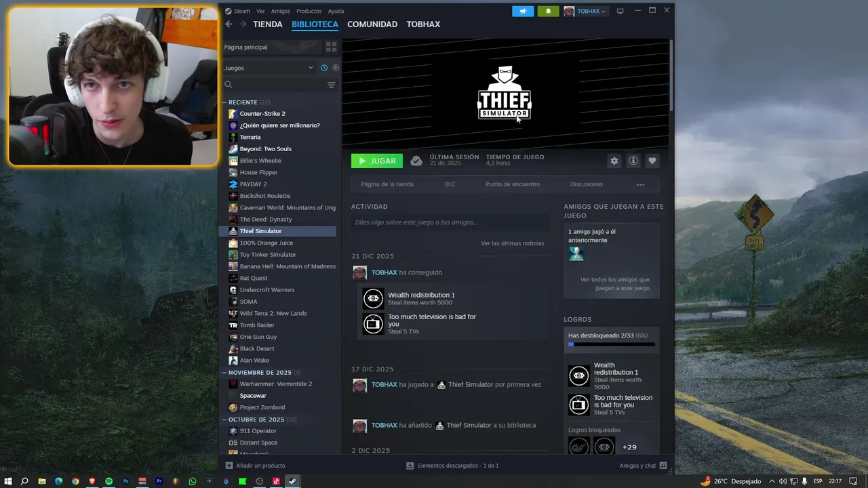Click Ver las últimas noticias

click(512, 243)
